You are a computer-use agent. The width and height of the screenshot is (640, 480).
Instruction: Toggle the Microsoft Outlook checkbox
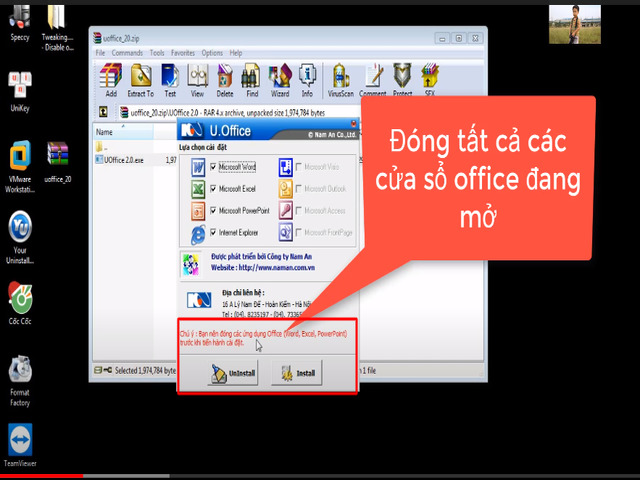(299, 189)
